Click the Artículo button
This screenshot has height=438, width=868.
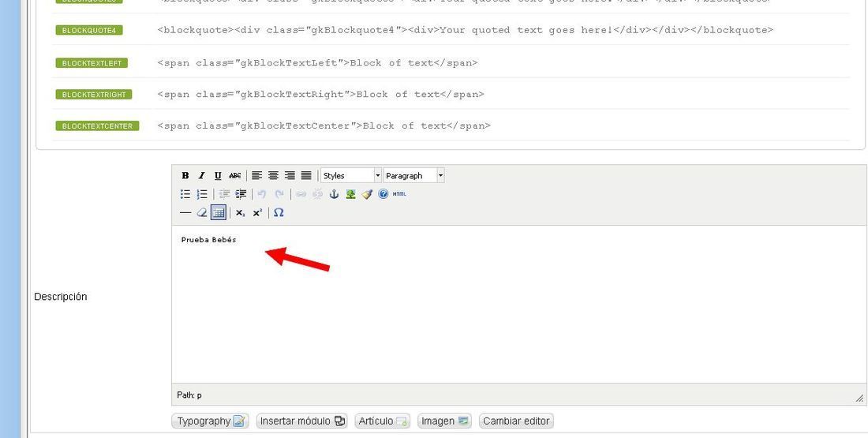tap(383, 421)
